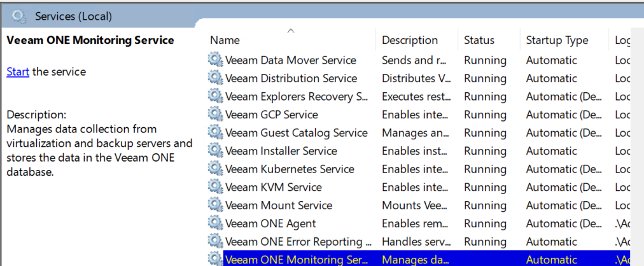Click the 'Manages an...' description cell

pos(414,132)
